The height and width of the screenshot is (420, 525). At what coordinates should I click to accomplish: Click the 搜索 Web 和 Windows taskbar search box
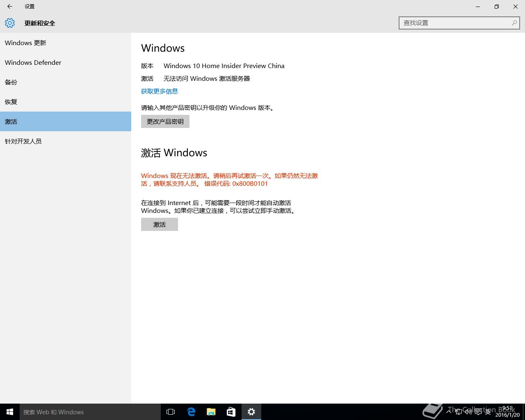tap(90, 412)
